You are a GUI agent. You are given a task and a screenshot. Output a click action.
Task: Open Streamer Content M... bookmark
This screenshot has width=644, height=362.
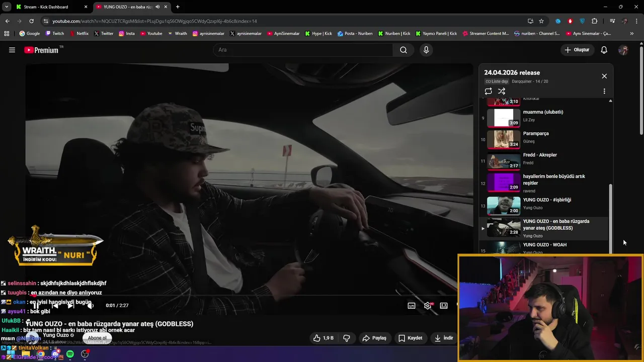[485, 34]
